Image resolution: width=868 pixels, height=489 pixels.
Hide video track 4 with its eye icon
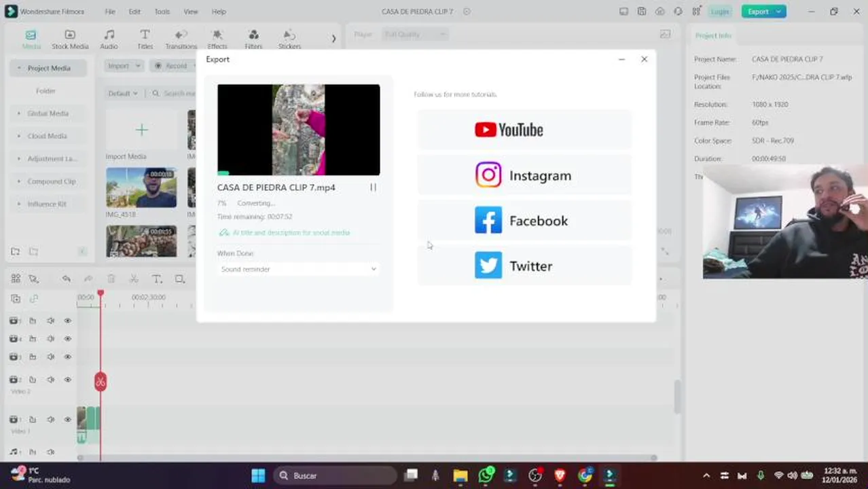pyautogui.click(x=67, y=339)
